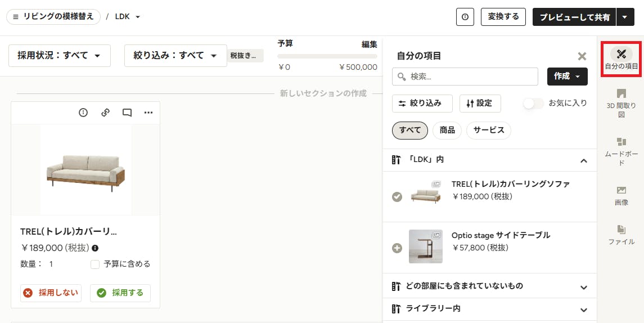Select the サービス filter tab
Screen dimensions: 644x323
point(488,131)
